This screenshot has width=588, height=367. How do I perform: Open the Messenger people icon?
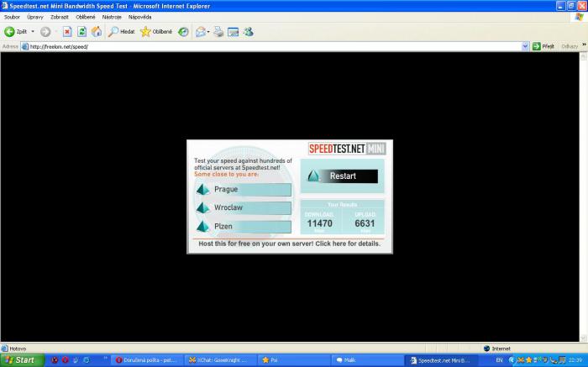click(x=249, y=32)
